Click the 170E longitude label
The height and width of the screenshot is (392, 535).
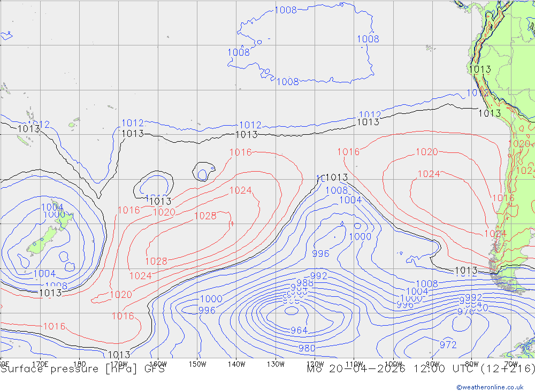point(40,364)
